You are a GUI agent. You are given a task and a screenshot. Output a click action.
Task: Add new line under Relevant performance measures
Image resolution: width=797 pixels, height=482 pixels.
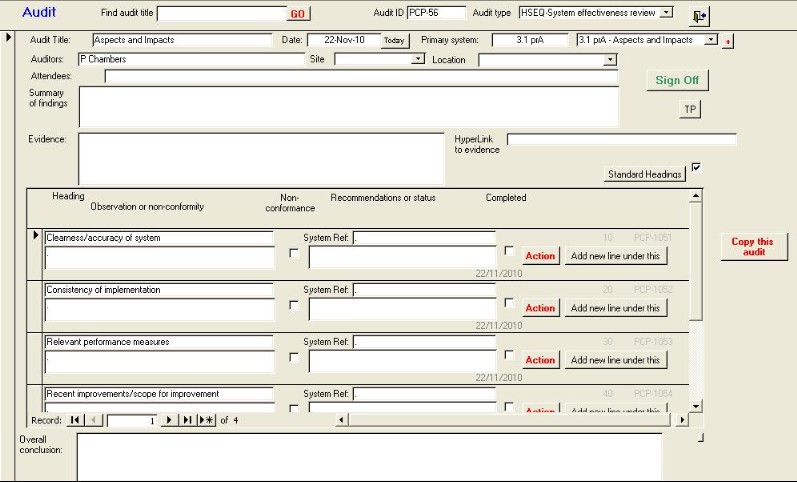point(616,359)
